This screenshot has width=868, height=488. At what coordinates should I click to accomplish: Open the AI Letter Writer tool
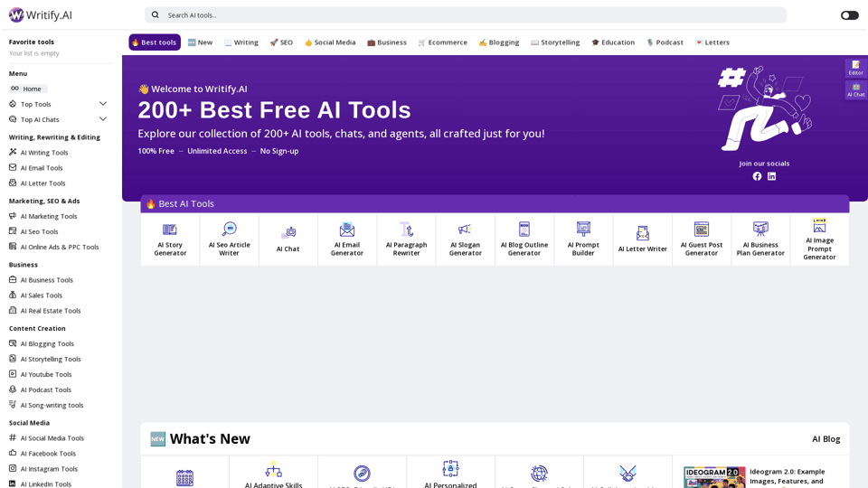[x=642, y=239]
